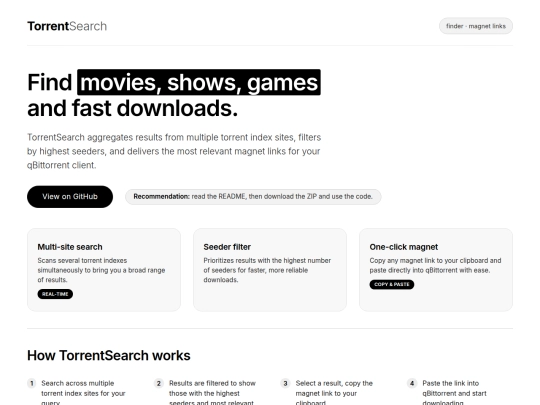The width and height of the screenshot is (540, 405).
Task: Click the REAL-TIME badge
Action: 55,294
